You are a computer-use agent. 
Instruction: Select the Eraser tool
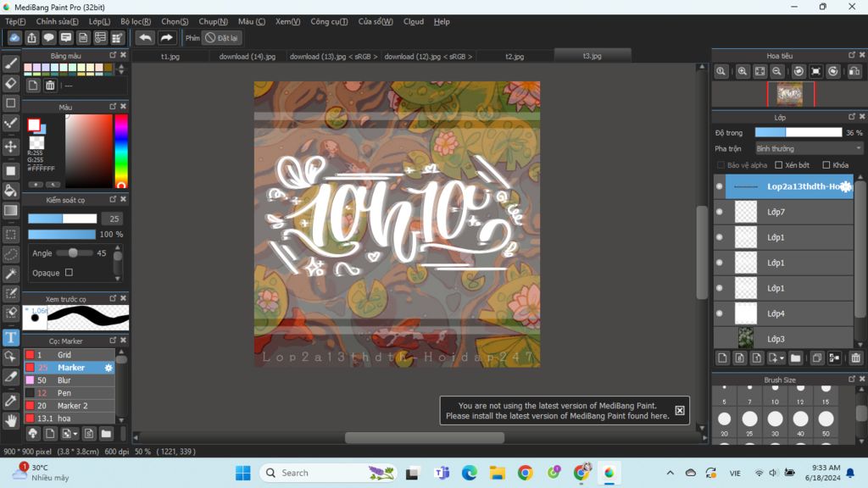pos(10,84)
